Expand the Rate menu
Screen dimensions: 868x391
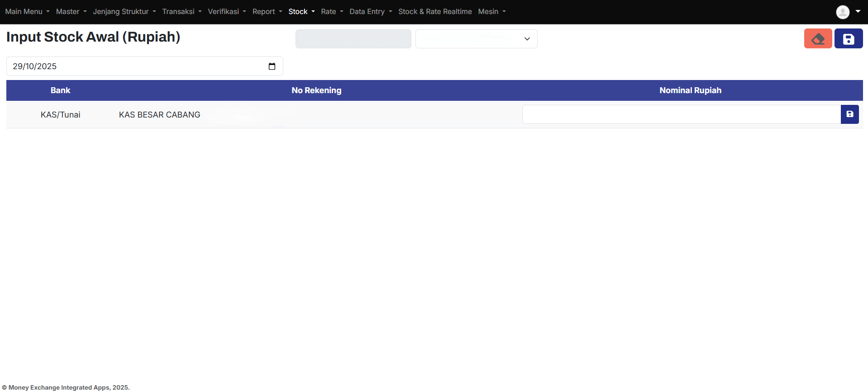332,12
